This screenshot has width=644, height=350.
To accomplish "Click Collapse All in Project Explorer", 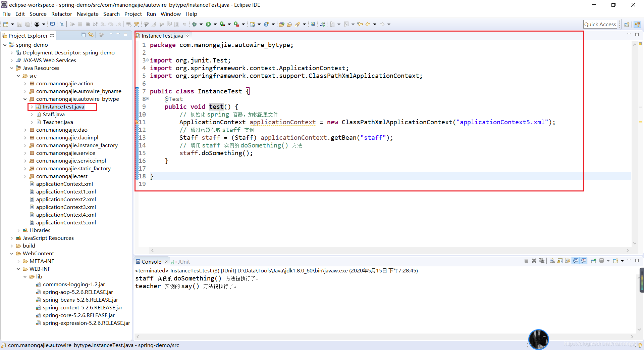I will (x=84, y=35).
